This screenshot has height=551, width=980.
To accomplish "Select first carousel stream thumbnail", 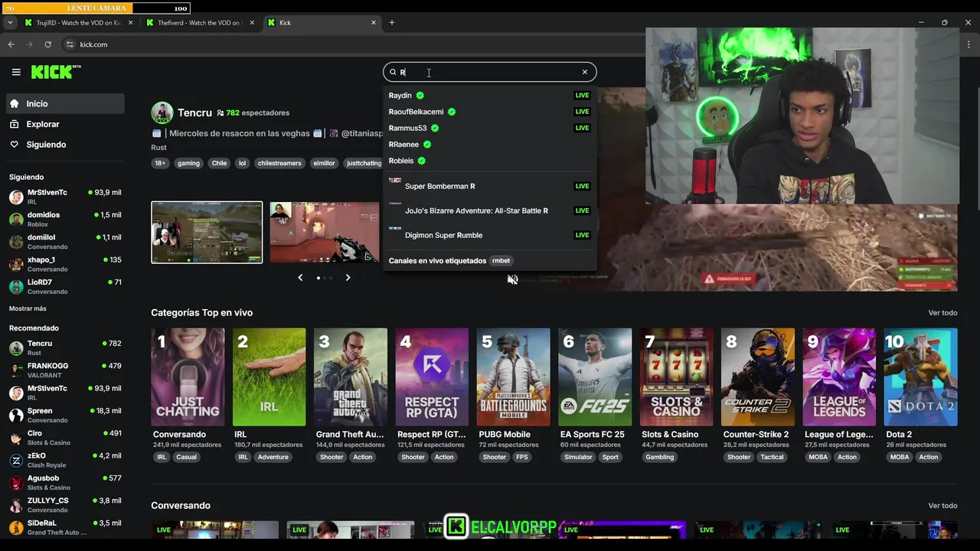I will [207, 233].
